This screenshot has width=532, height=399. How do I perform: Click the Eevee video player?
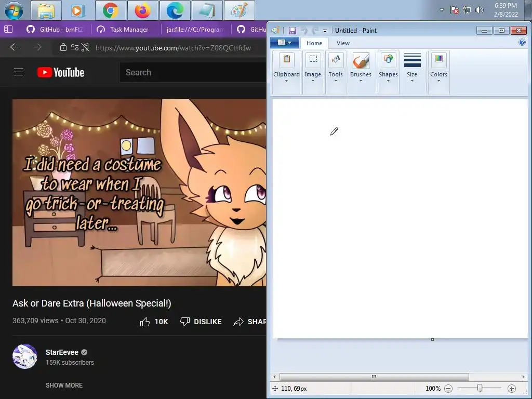tap(139, 193)
